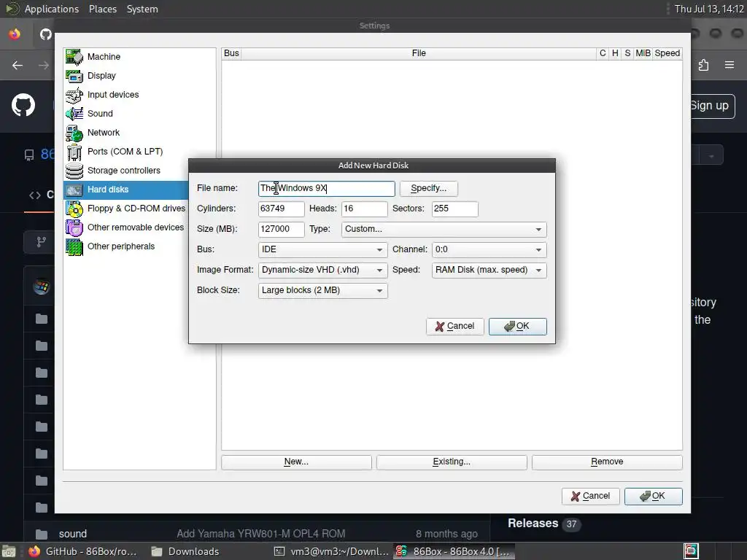Open the Type dropdown showing Custom...
Image resolution: width=747 pixels, height=560 pixels.
444,229
